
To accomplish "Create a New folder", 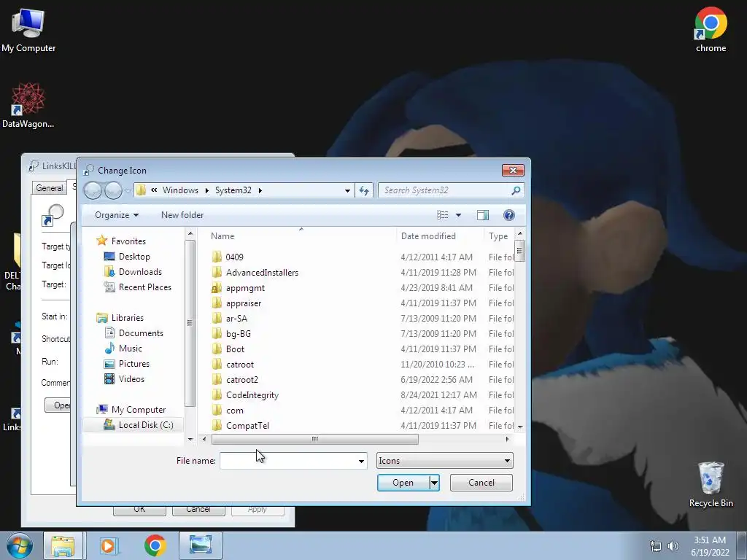I will pyautogui.click(x=182, y=215).
